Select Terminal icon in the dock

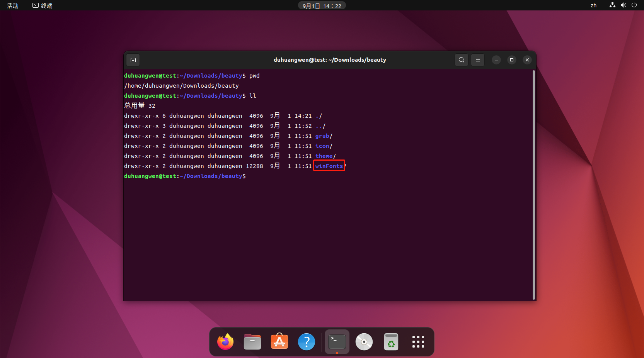pos(337,342)
